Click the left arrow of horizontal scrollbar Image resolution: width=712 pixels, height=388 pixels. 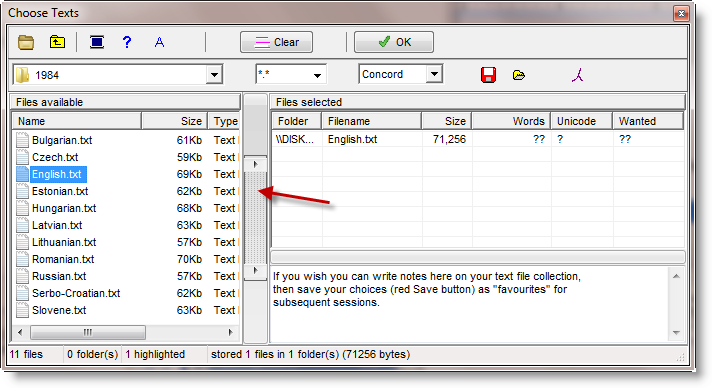(x=20, y=333)
